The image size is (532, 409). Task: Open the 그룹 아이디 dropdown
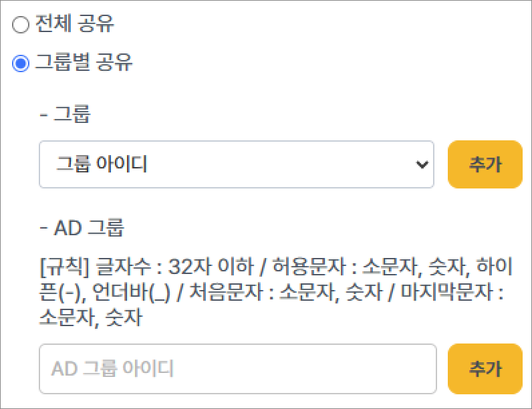237,164
